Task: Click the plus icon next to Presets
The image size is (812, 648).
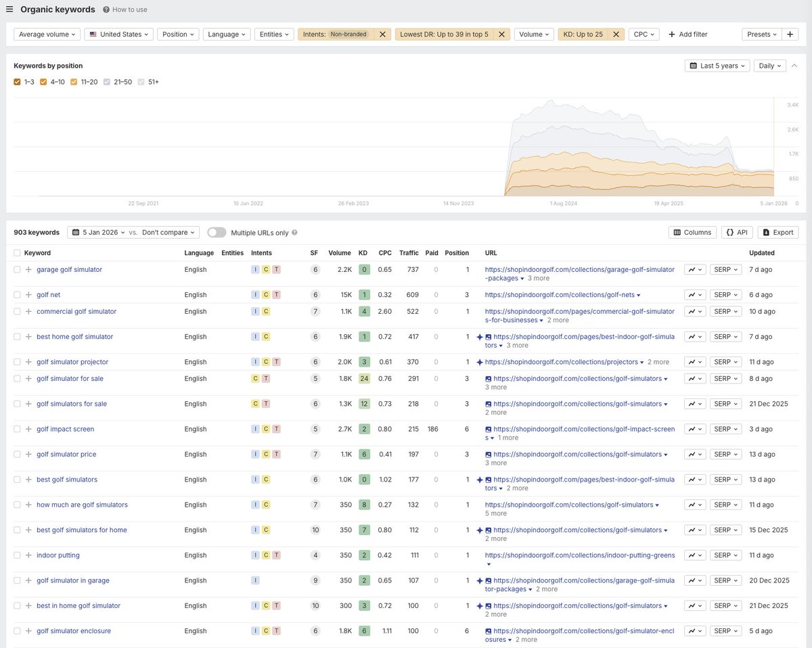Action: [x=790, y=34]
